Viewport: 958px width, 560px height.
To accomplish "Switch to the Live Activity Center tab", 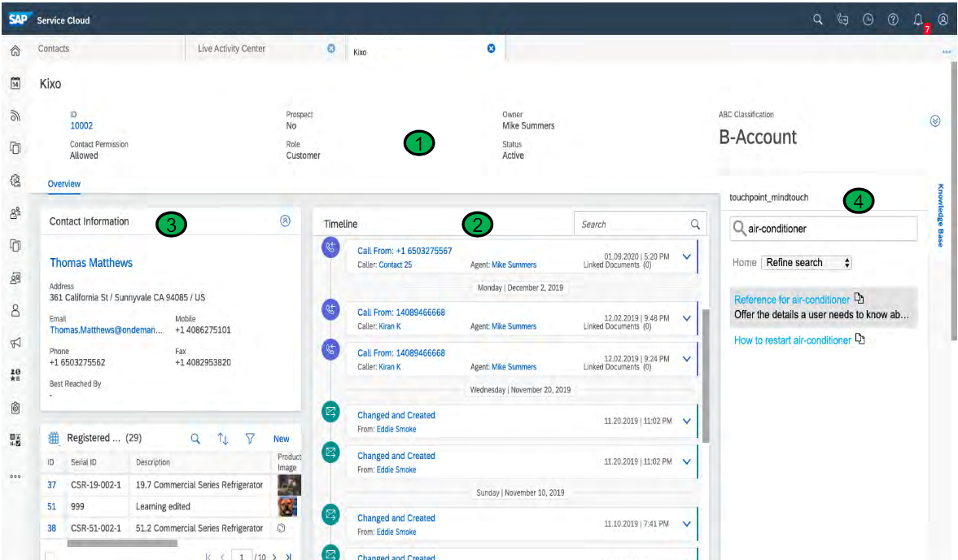I will coord(231,48).
